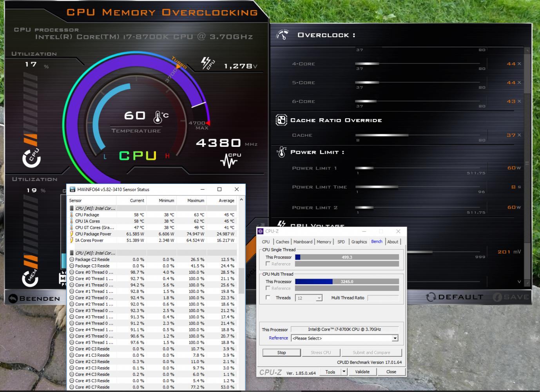Click the Average column header in HWiNFO
Image resolution: width=540 pixels, height=392 pixels.
(x=222, y=200)
